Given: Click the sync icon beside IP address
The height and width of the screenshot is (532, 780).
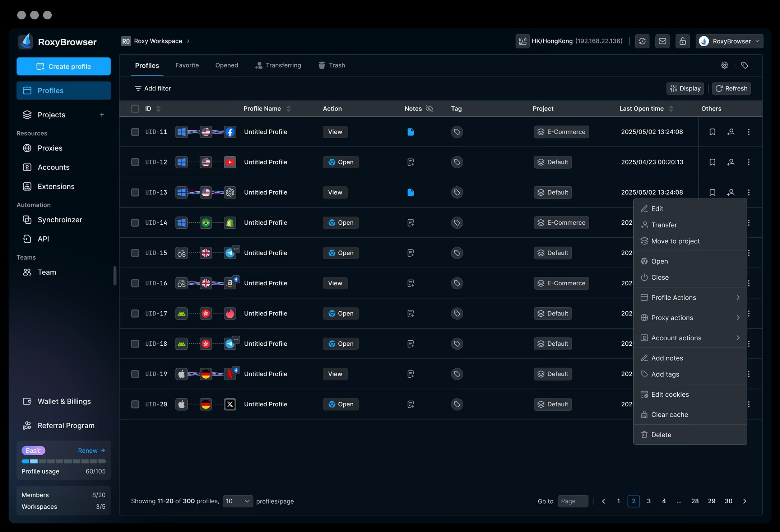Looking at the screenshot, I should tap(642, 41).
